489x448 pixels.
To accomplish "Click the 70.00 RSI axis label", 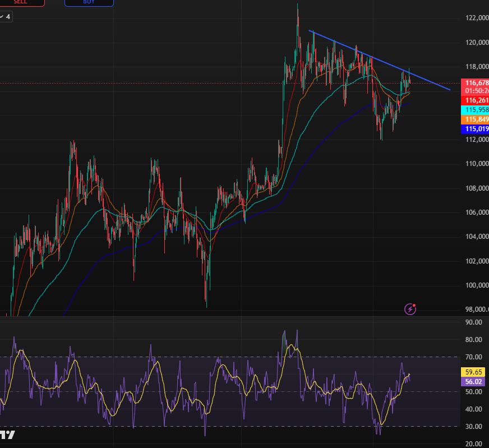I will pyautogui.click(x=474, y=357).
